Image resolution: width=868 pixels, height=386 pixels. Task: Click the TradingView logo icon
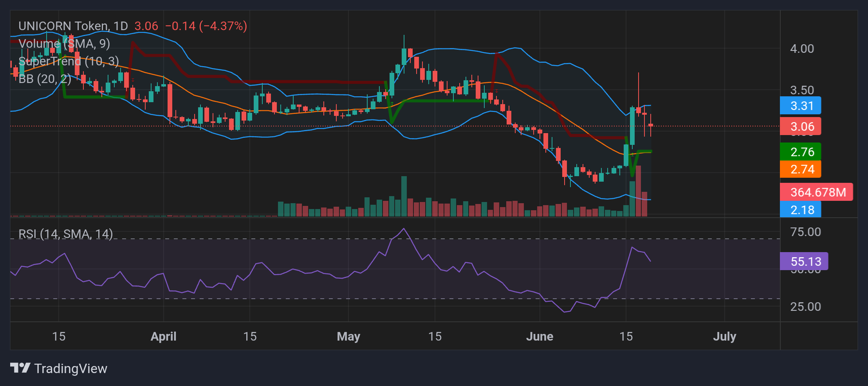click(x=20, y=368)
